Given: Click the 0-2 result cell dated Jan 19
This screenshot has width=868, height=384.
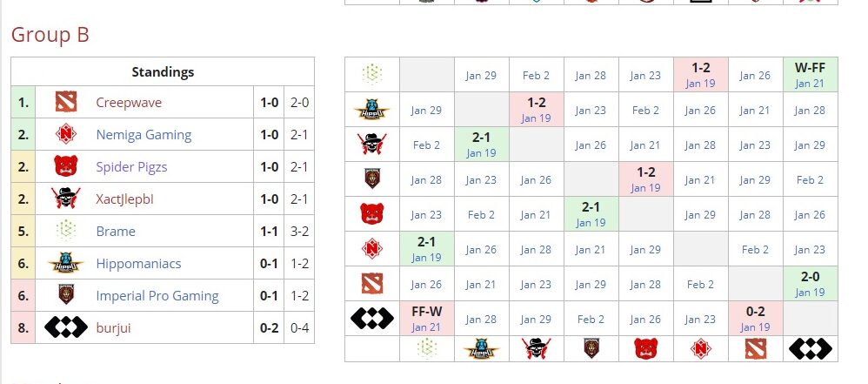Looking at the screenshot, I should click(x=755, y=319).
